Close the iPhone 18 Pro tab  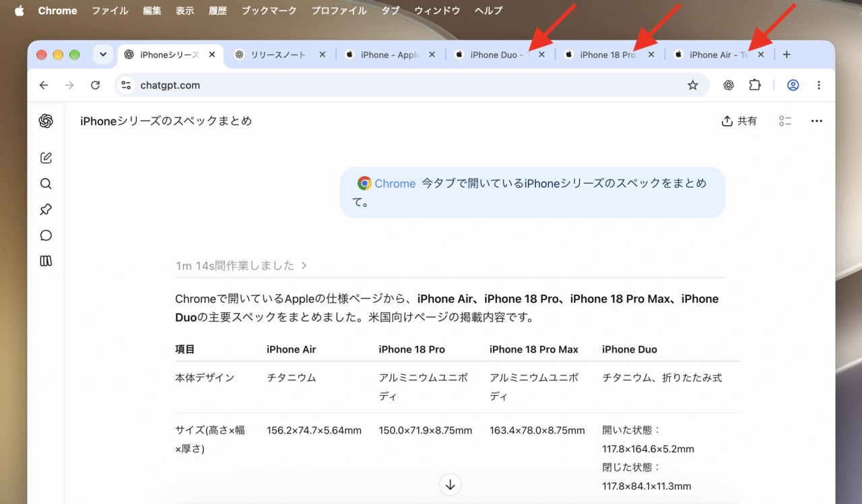pos(651,55)
